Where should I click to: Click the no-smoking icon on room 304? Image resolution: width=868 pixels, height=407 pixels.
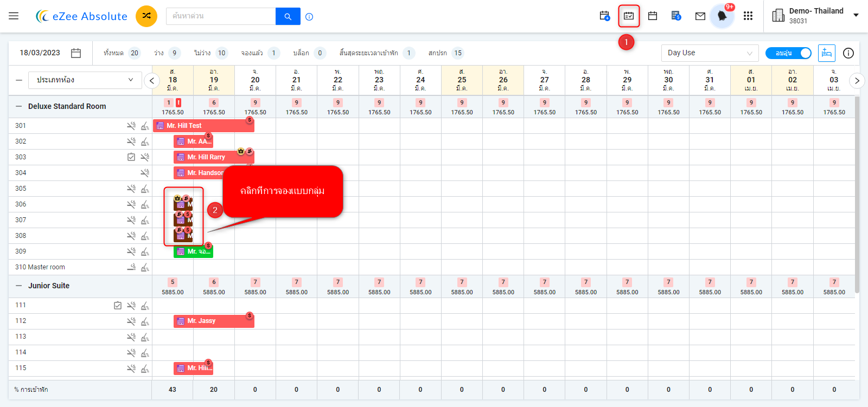[x=145, y=173]
